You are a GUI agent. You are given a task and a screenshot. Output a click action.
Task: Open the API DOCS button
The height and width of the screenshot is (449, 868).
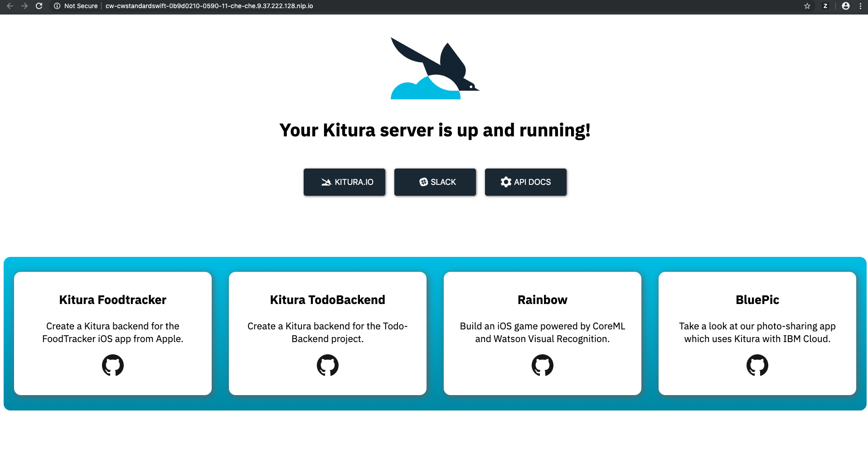click(x=526, y=182)
